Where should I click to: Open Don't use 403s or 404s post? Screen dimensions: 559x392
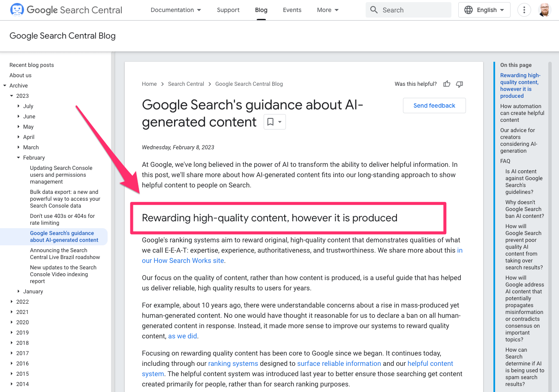[63, 220]
